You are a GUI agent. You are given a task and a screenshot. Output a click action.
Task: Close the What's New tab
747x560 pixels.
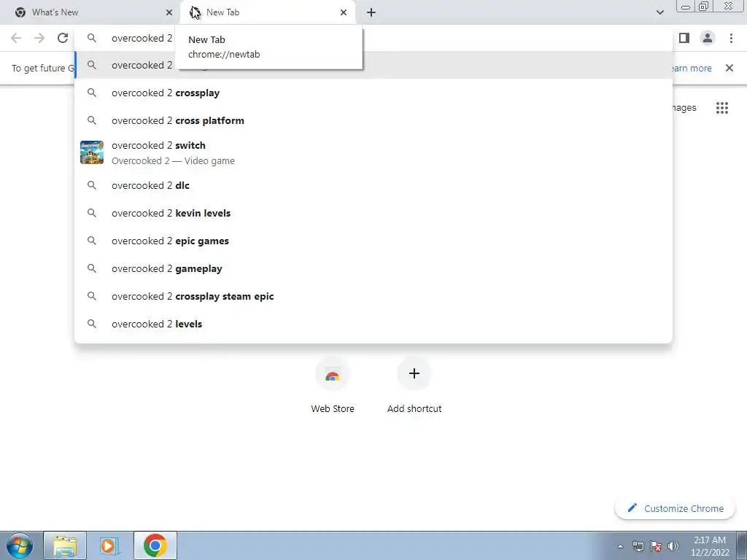[169, 12]
